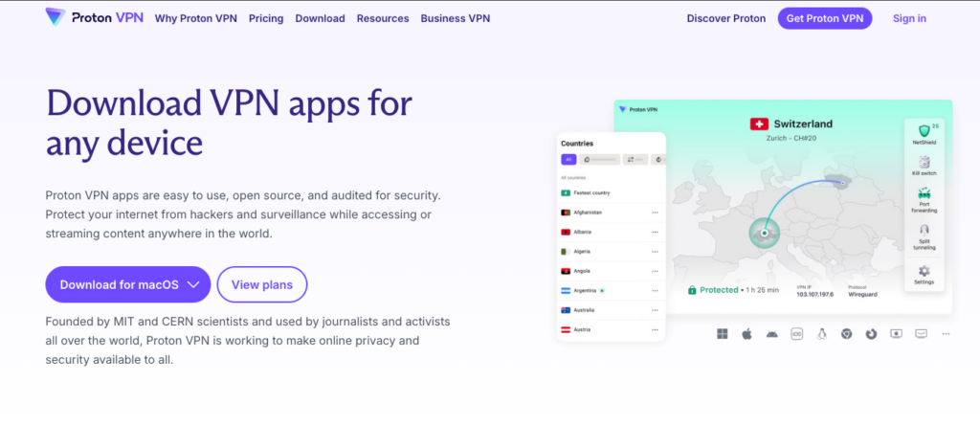Click the View plans button
Image resolution: width=980 pixels, height=426 pixels.
262,284
